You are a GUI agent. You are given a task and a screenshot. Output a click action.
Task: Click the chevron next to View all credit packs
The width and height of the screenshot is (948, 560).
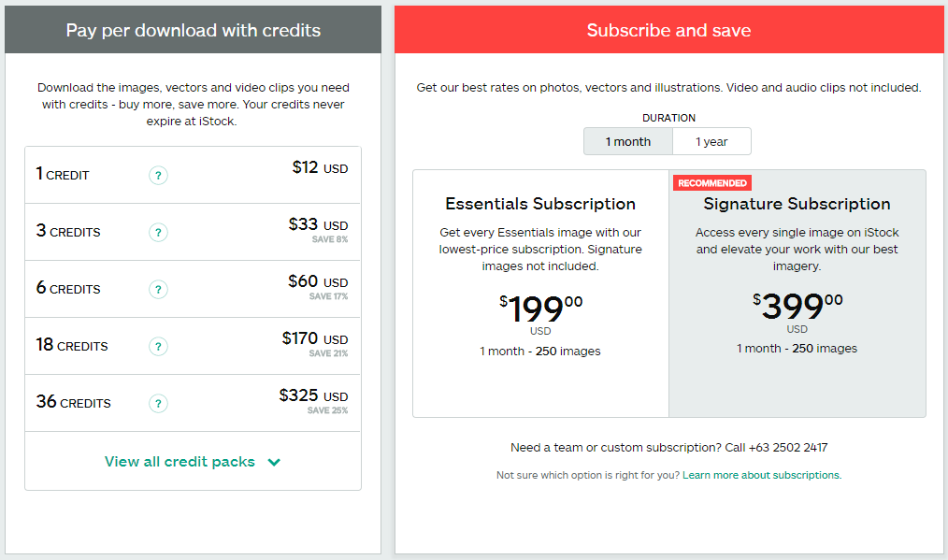(274, 463)
